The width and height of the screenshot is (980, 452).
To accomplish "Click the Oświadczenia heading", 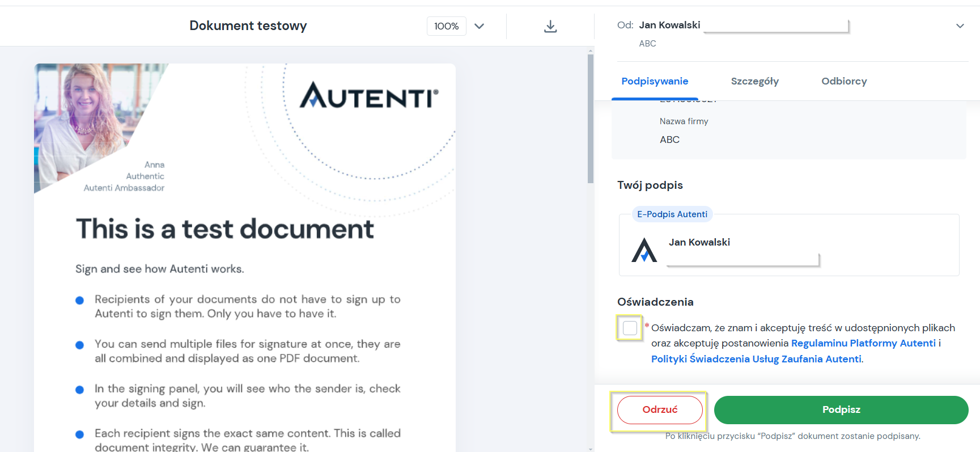I will [655, 302].
